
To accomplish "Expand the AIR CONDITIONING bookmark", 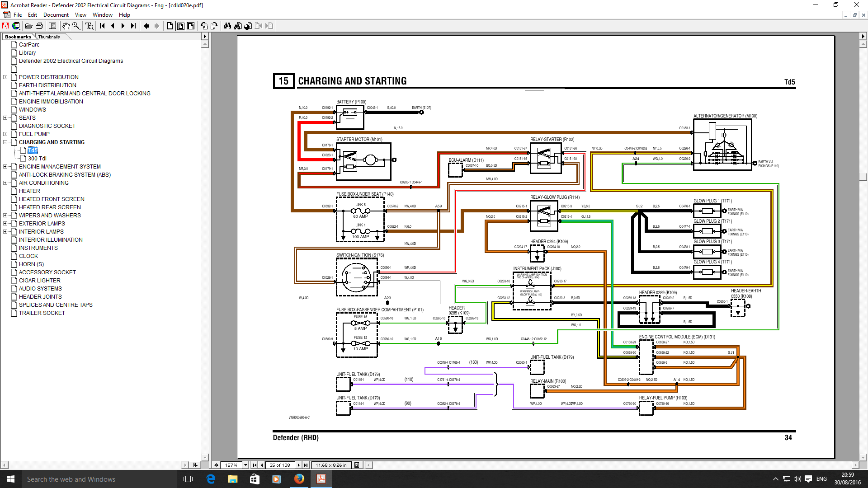I will (5, 183).
